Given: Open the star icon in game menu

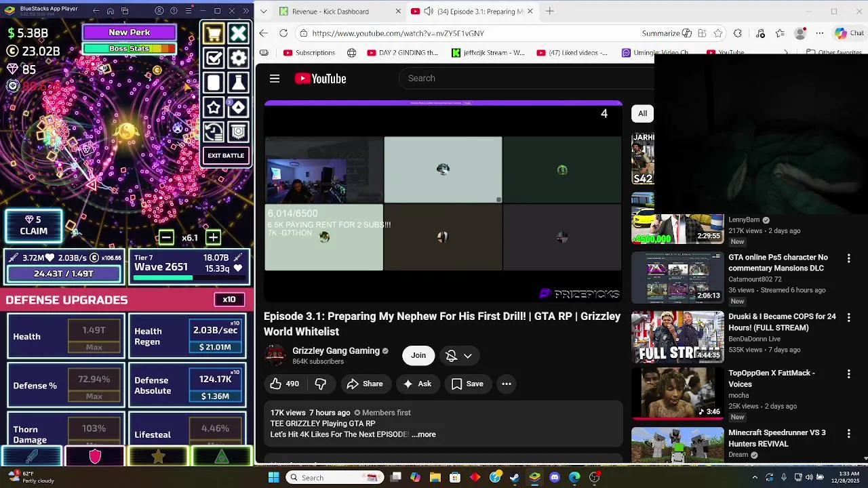Looking at the screenshot, I should coord(214,107).
